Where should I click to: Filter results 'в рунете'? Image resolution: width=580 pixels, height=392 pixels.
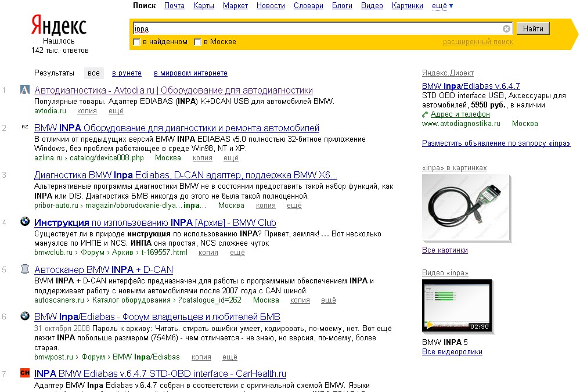tap(127, 73)
